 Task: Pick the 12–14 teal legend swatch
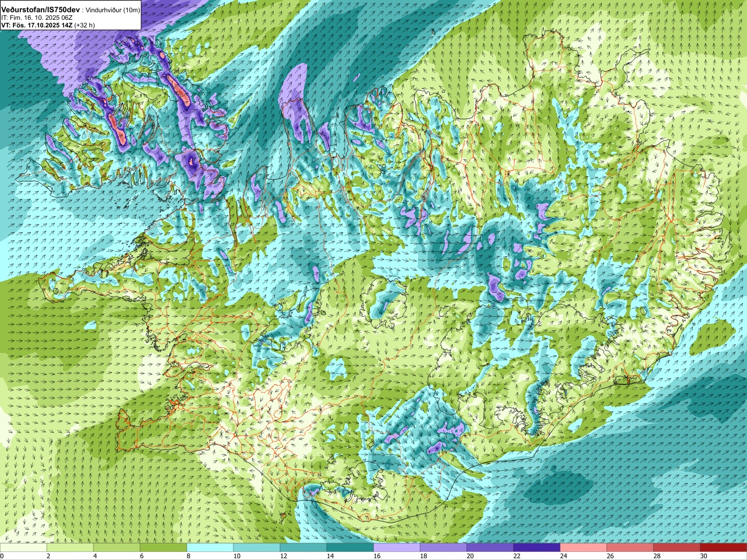coord(303,548)
